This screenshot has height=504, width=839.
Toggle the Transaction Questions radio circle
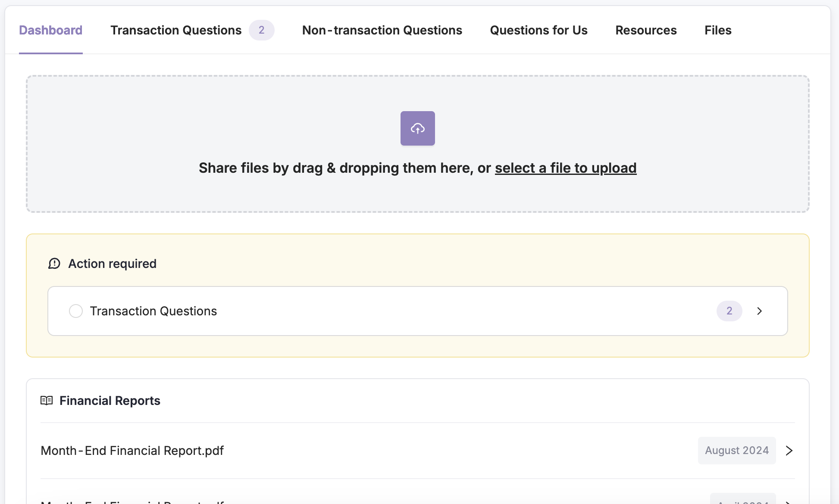click(76, 311)
